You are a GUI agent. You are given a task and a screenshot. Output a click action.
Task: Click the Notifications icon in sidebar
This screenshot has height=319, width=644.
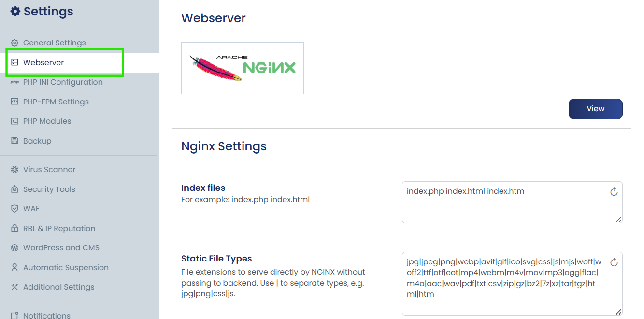pos(14,316)
